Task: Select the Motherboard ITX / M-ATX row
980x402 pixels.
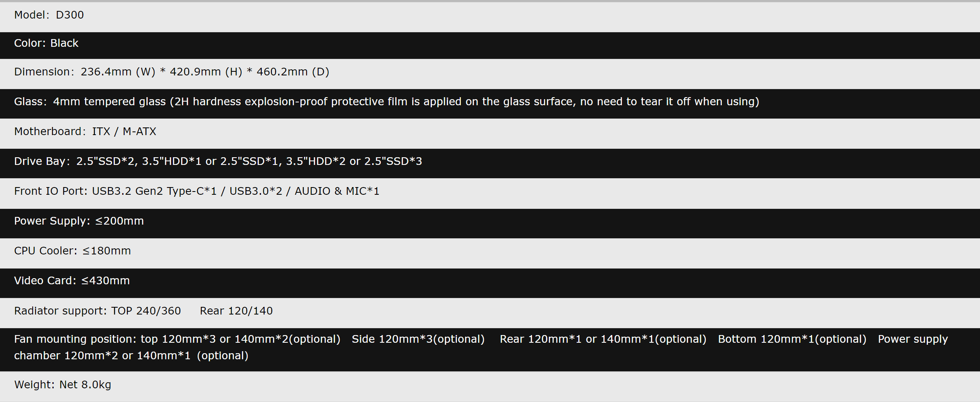Action: (85, 132)
